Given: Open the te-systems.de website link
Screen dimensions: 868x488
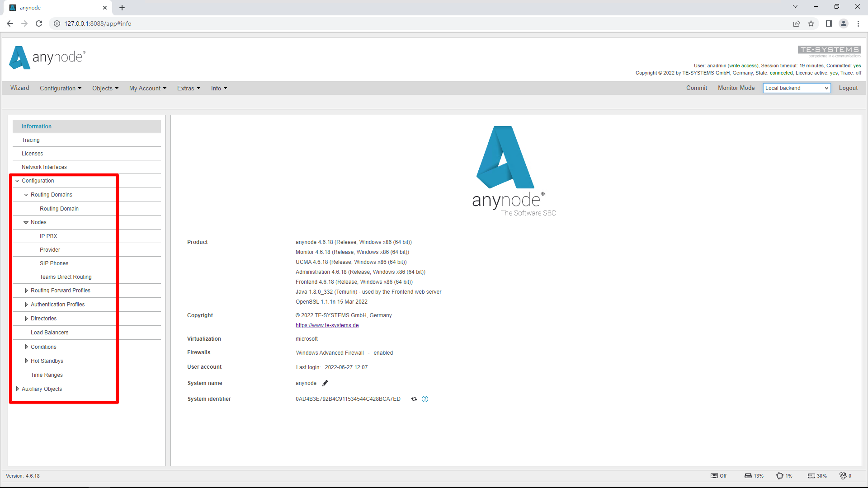Looking at the screenshot, I should [x=327, y=325].
